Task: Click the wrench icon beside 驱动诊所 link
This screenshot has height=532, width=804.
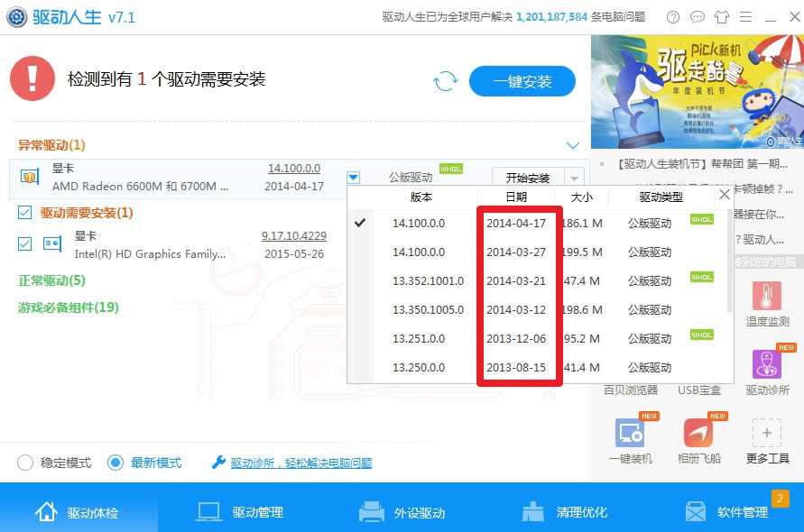Action: (x=218, y=463)
